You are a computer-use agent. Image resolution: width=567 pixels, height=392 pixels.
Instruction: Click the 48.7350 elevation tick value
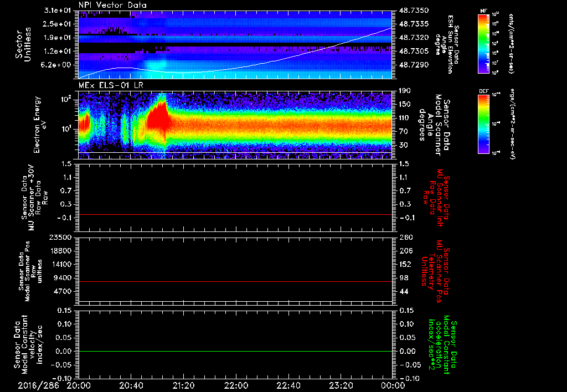(x=414, y=11)
